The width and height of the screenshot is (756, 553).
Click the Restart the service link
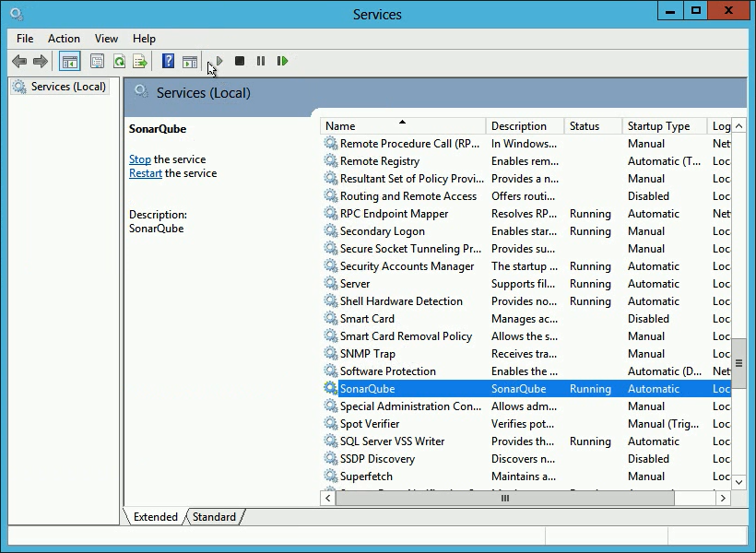coord(146,173)
